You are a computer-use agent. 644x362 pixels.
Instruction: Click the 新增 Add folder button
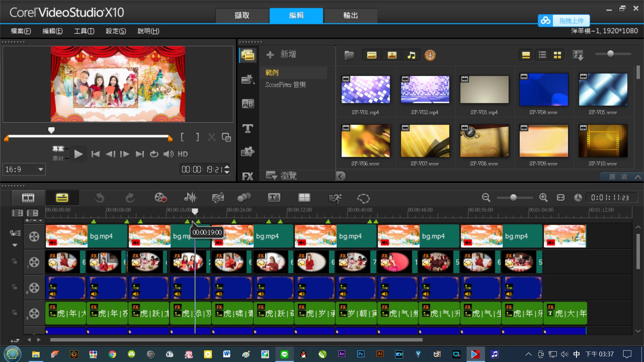point(281,54)
